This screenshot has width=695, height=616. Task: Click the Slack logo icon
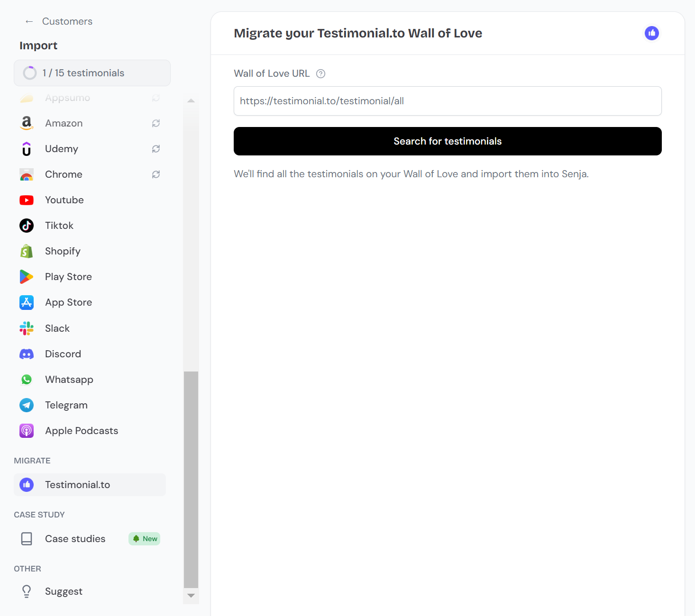(x=27, y=328)
